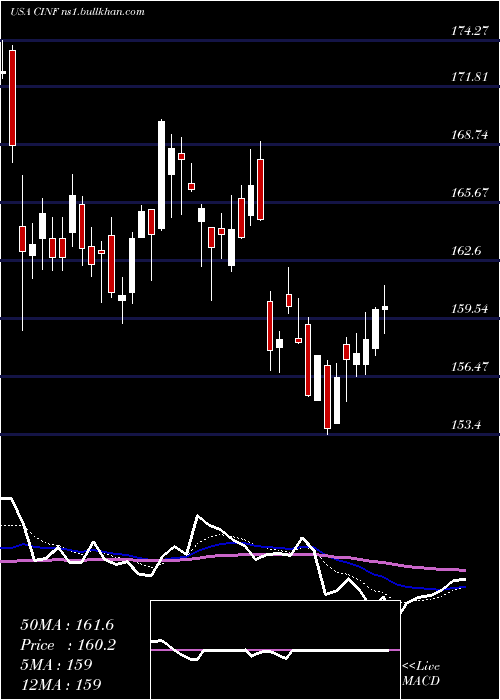
Task: Click the tall red candle near 174.27
Action: pos(12,98)
